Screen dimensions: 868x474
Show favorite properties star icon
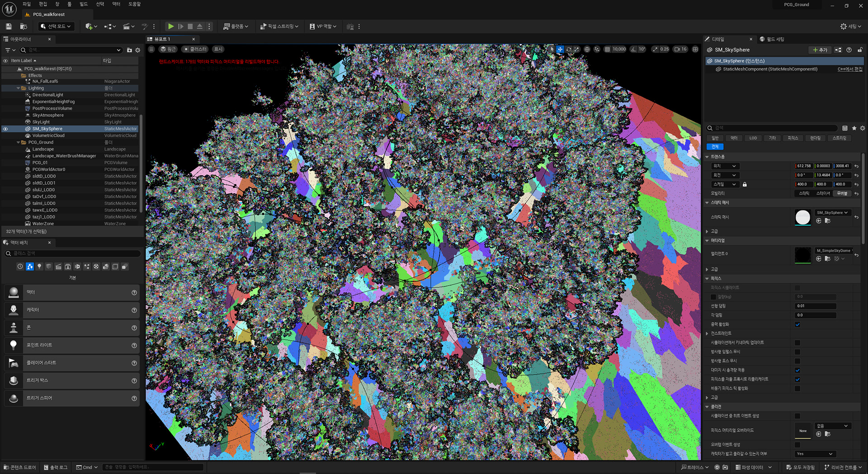click(x=854, y=128)
